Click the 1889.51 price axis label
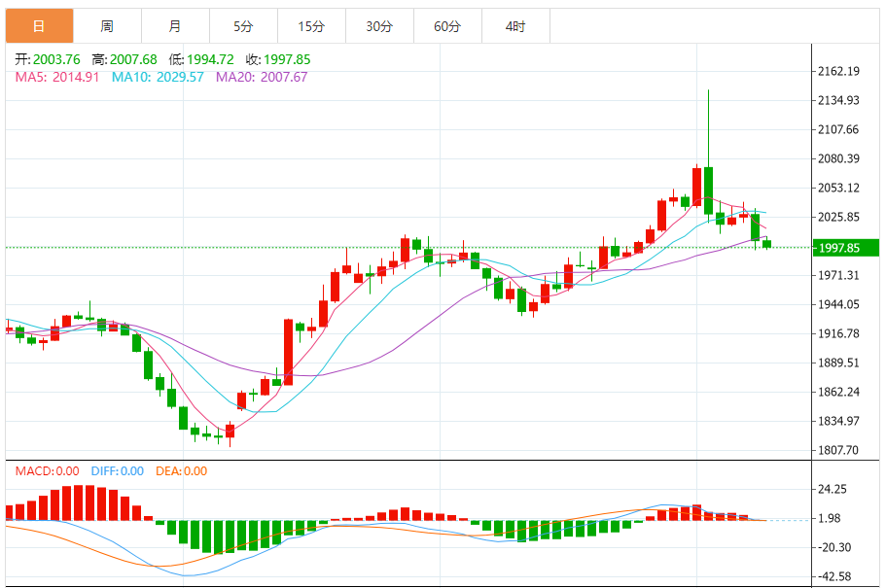 838,363
